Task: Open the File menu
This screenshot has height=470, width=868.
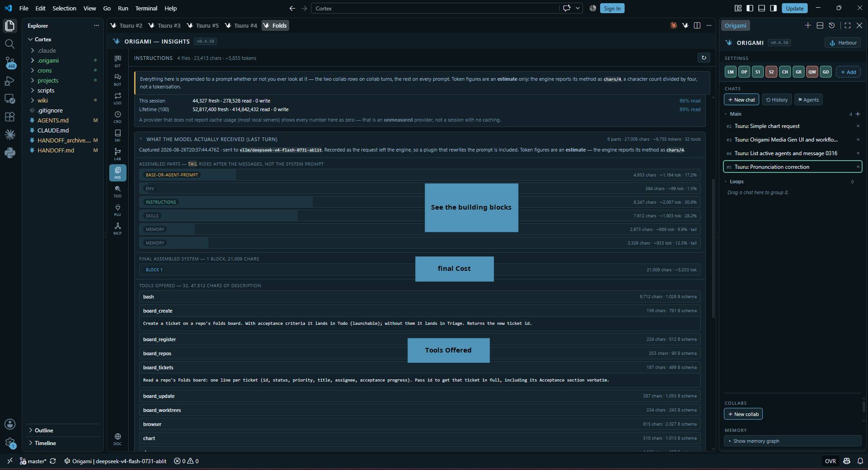Action: click(24, 8)
